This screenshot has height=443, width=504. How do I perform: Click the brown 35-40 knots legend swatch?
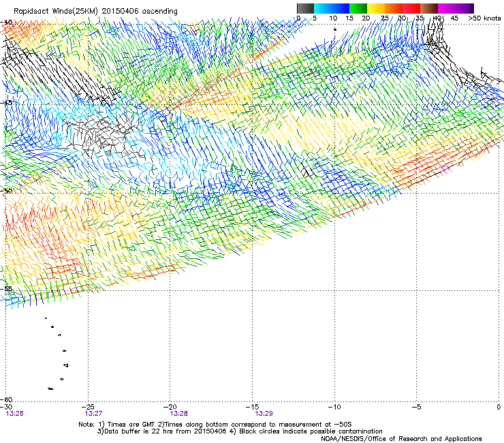[x=429, y=8]
